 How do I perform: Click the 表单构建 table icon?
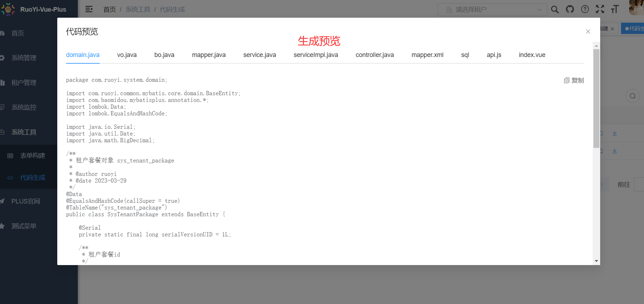pos(10,156)
